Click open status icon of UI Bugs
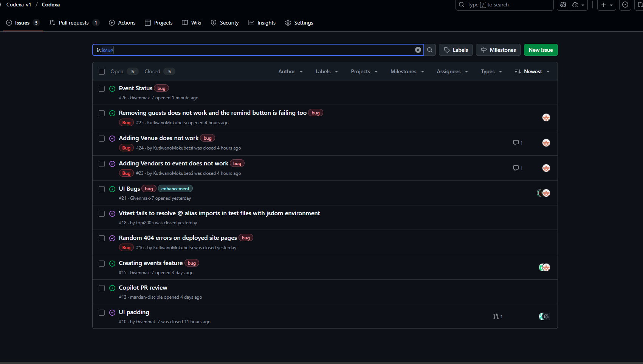 pyautogui.click(x=112, y=189)
